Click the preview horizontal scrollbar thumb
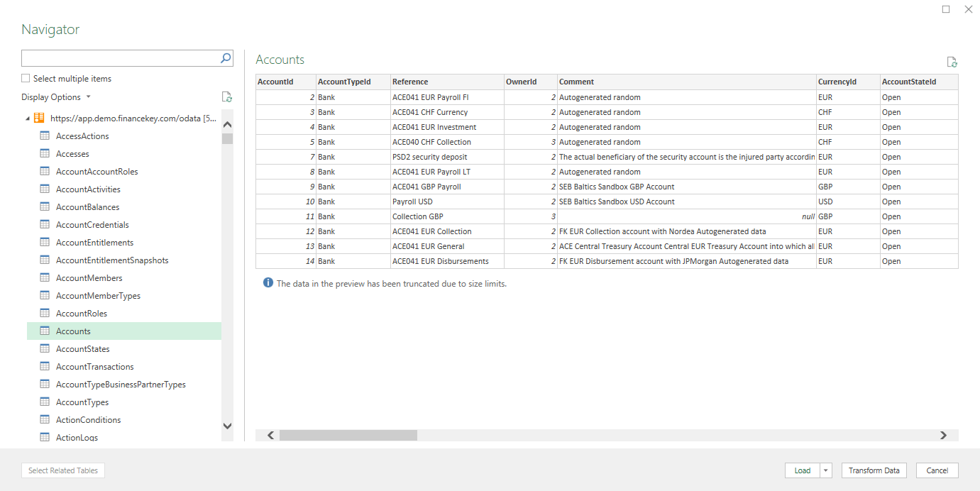The height and width of the screenshot is (491, 980). tap(348, 435)
